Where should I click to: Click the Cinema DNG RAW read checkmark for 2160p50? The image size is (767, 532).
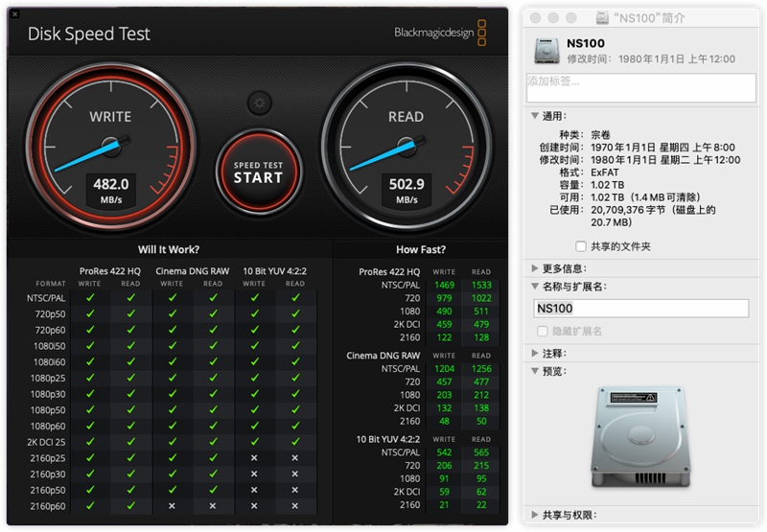coord(213,490)
